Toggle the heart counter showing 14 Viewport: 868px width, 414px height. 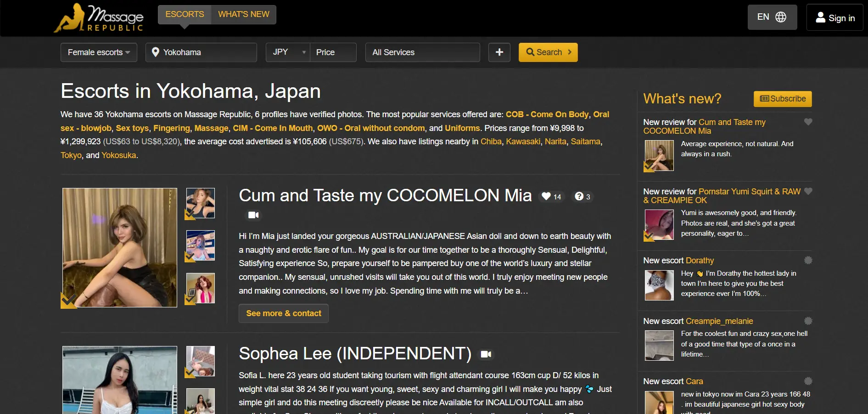pyautogui.click(x=551, y=197)
